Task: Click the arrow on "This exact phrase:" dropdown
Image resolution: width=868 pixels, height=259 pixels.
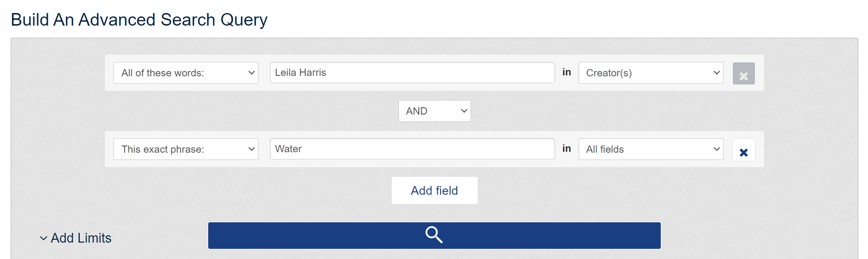Action: coord(251,149)
